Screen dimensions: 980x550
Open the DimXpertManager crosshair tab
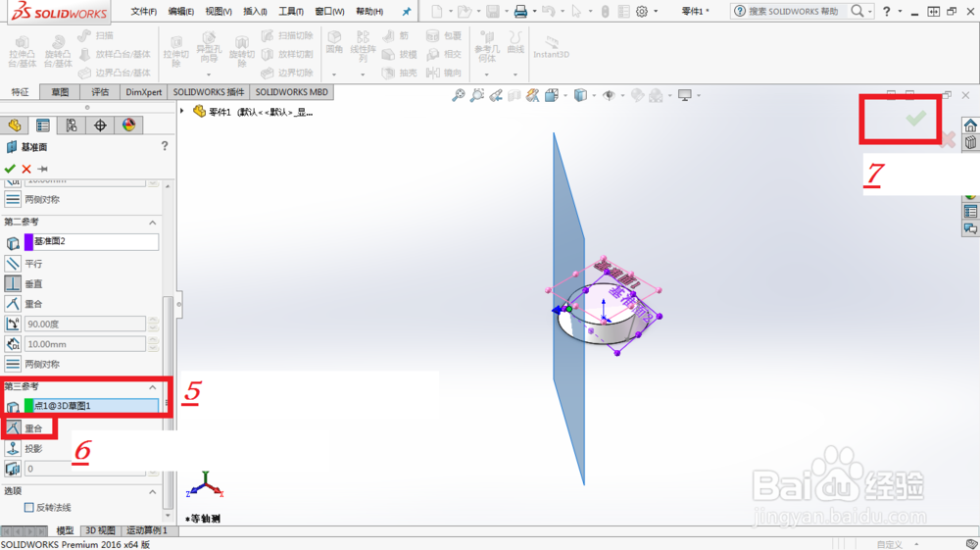(100, 125)
